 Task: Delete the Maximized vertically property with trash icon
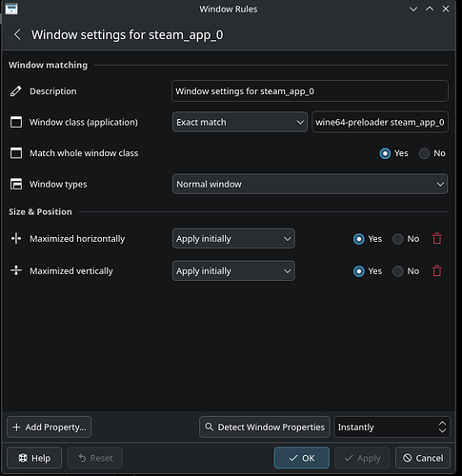pyautogui.click(x=437, y=270)
